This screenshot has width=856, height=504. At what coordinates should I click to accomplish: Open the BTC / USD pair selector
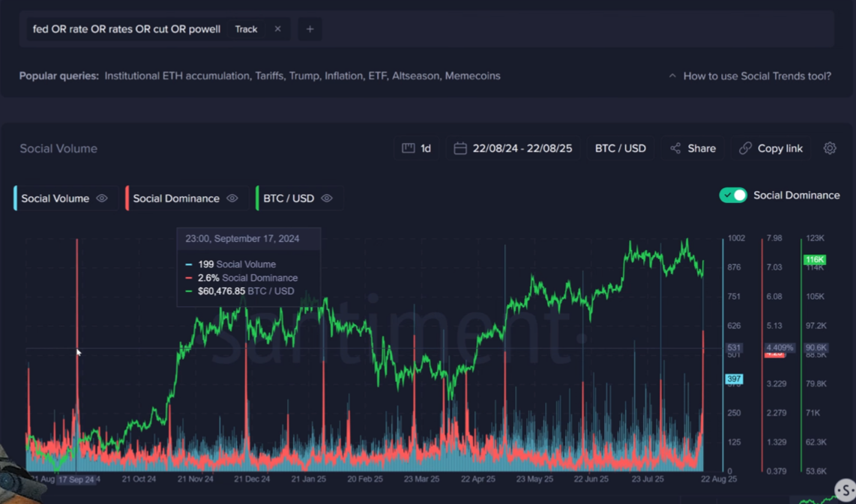(620, 148)
